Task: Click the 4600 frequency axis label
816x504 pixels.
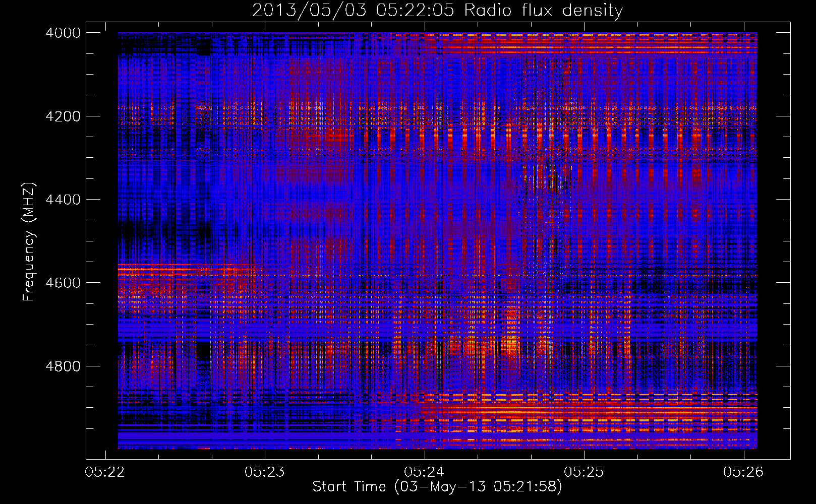Action: coord(63,283)
